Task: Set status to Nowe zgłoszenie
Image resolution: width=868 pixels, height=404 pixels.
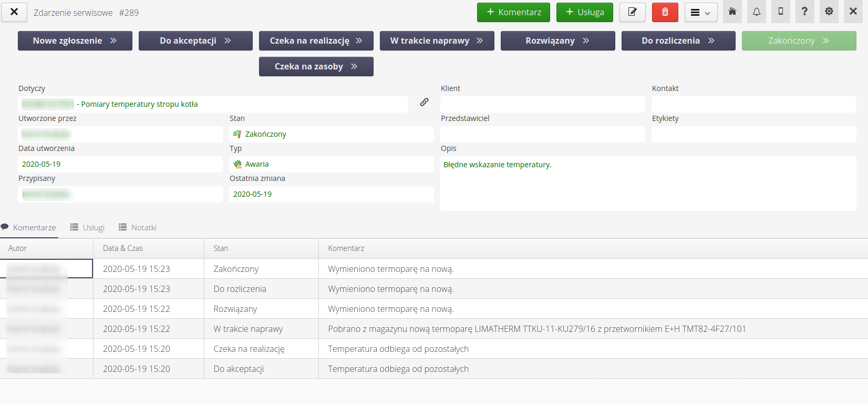Action: tap(75, 41)
